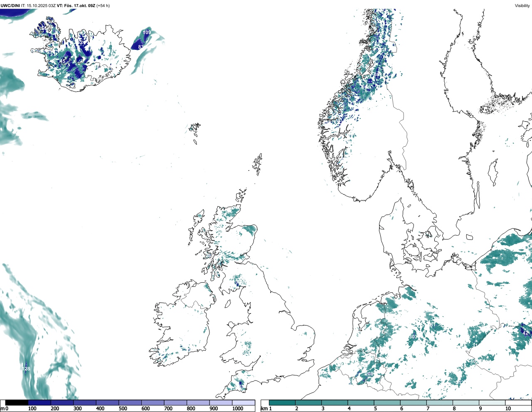Click the 3–4 km teal legend segment
Image resolution: width=532 pixels, height=412 pixels.
point(335,402)
